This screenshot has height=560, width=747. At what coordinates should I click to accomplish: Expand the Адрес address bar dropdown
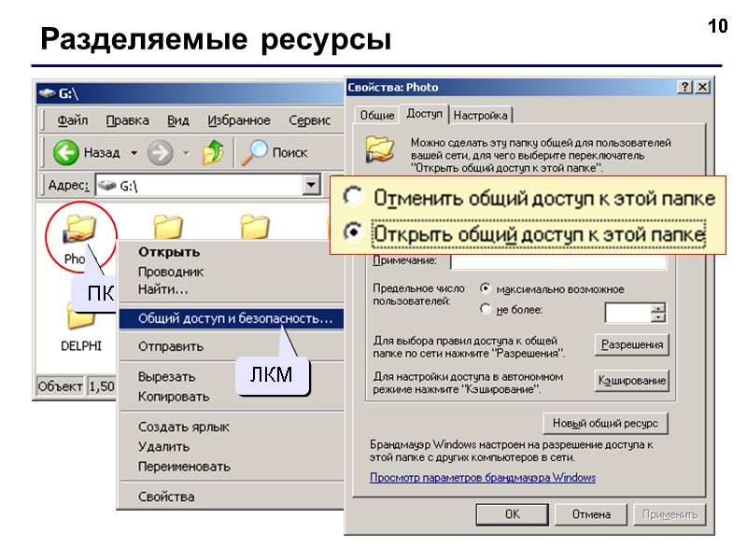coord(312,184)
